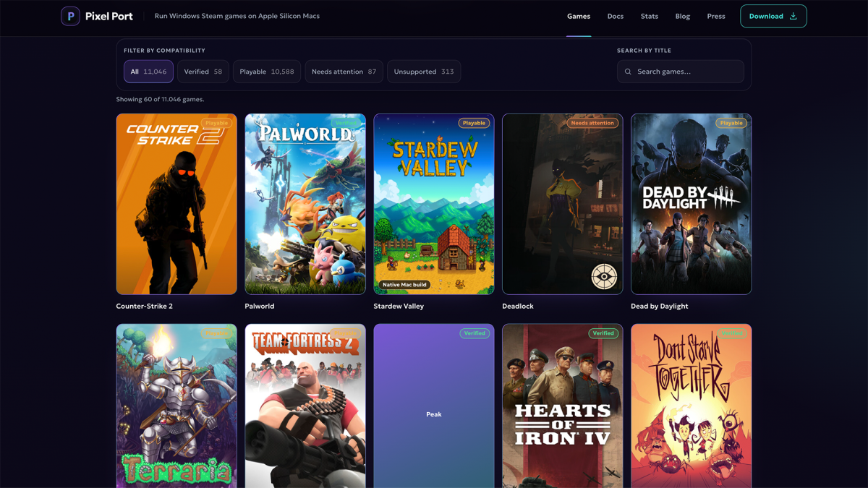
Task: Open the Press nav link
Action: pos(716,16)
